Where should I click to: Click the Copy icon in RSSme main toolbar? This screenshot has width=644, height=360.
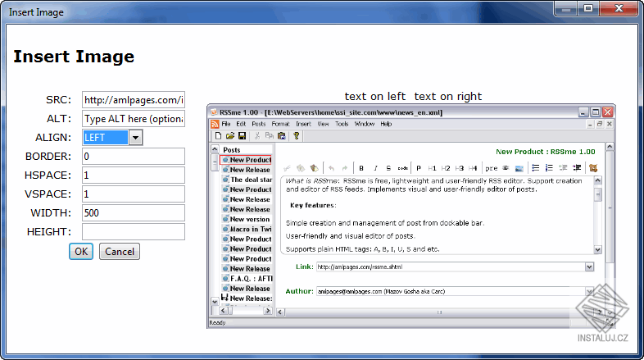click(x=269, y=135)
